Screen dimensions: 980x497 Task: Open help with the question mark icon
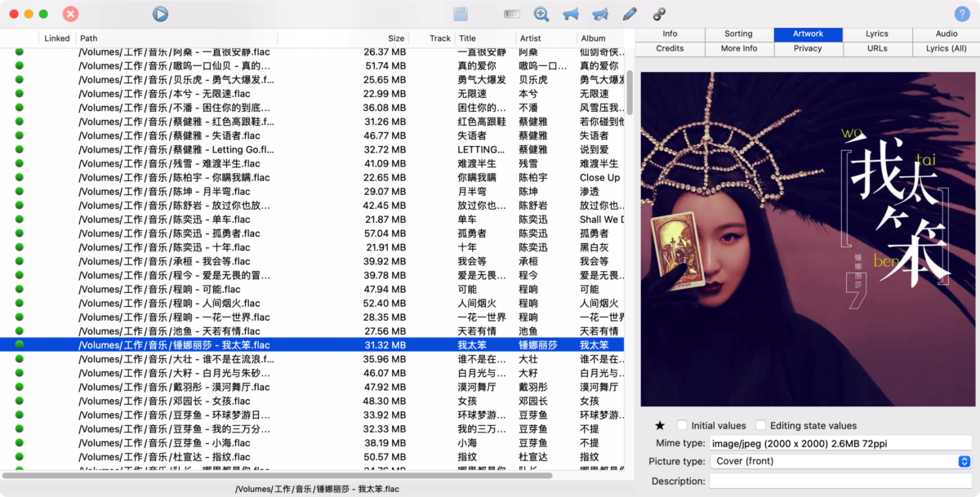coord(961,14)
